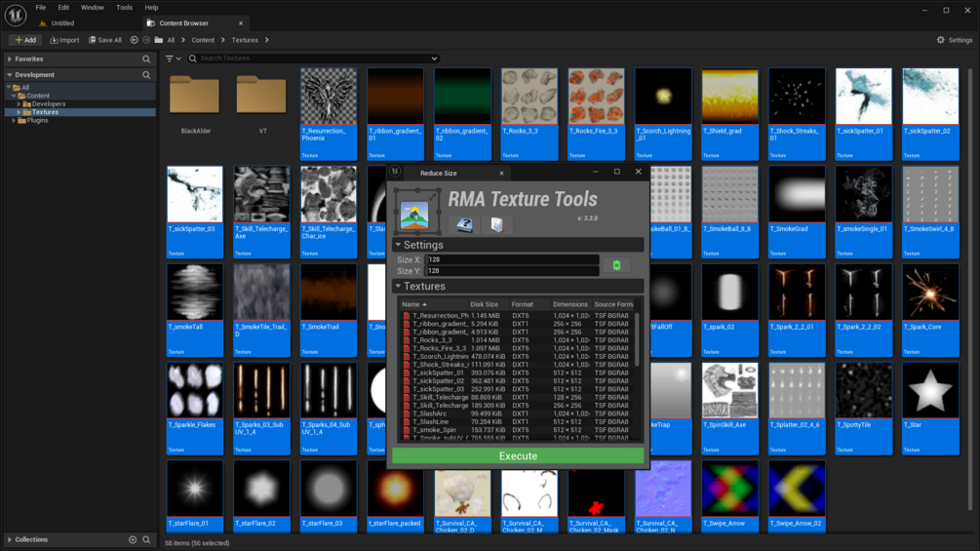
Task: Go back with history back arrow
Action: tap(134, 40)
